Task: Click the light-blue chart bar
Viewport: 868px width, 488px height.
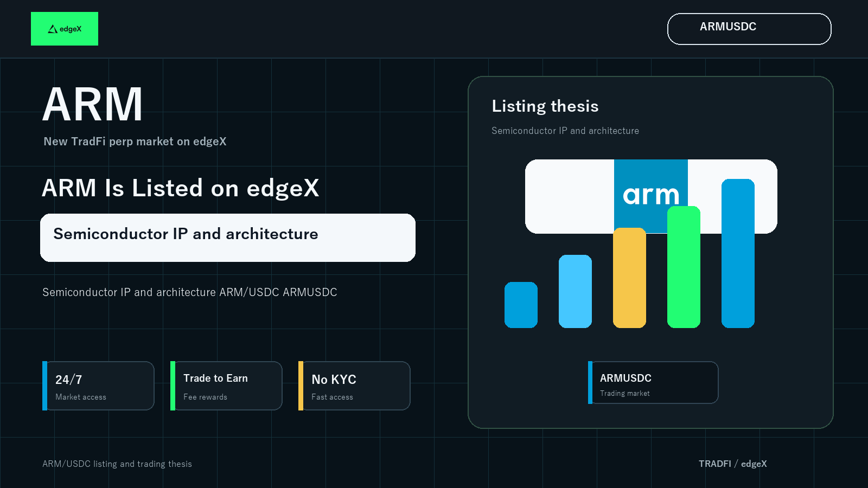Action: pyautogui.click(x=575, y=291)
